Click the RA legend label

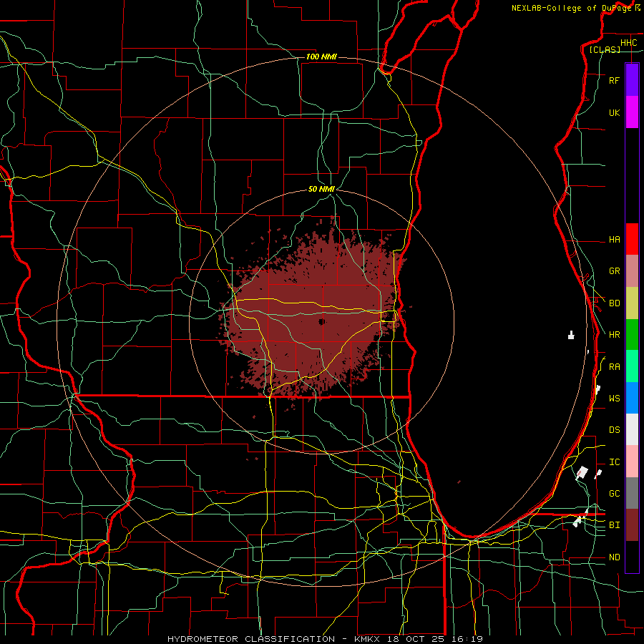click(615, 367)
